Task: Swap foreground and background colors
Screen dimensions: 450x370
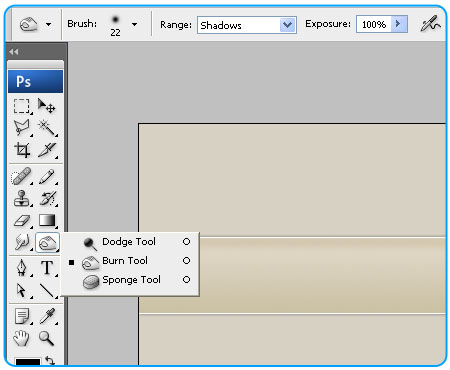Action: tap(50, 361)
